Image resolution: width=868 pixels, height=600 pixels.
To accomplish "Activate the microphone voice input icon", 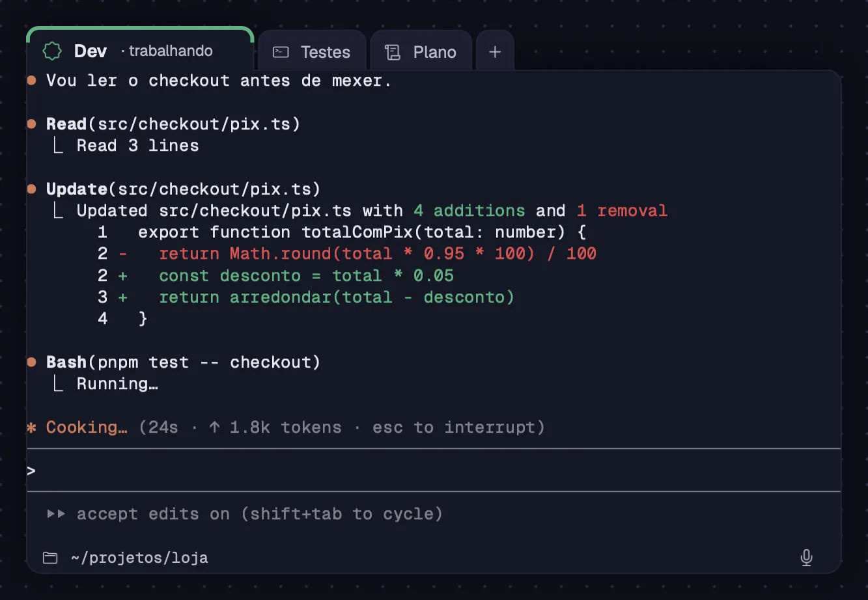I will click(x=806, y=558).
